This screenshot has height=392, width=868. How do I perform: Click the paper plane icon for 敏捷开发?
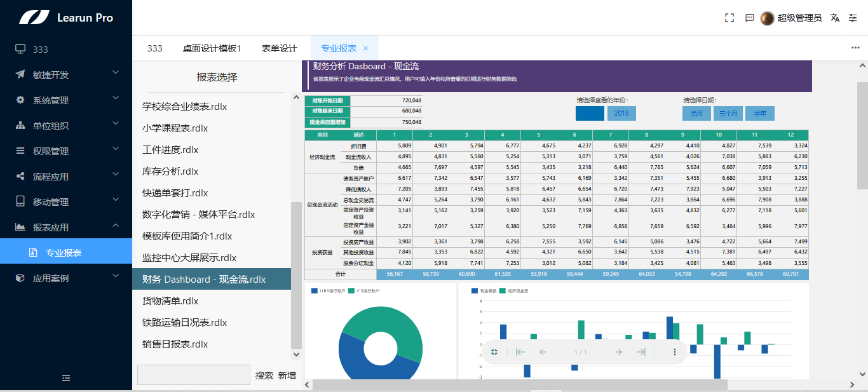coord(20,74)
